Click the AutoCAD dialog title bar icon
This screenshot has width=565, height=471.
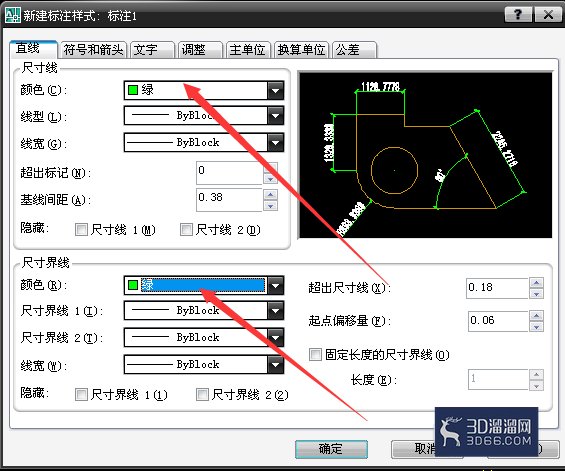[13, 15]
